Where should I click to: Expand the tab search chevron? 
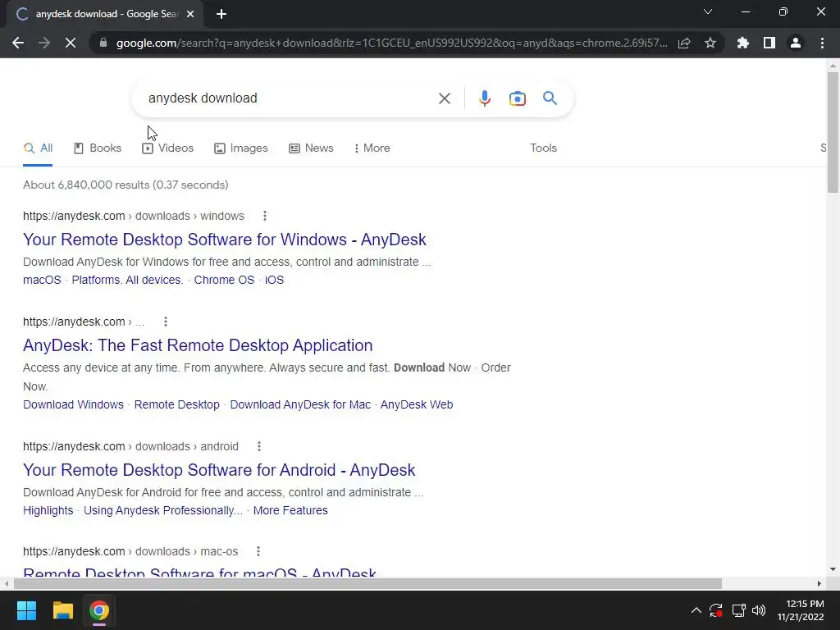point(708,11)
